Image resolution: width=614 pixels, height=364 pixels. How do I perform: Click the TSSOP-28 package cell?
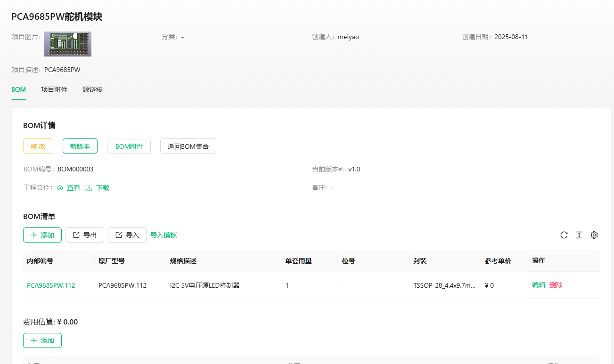[x=445, y=285]
